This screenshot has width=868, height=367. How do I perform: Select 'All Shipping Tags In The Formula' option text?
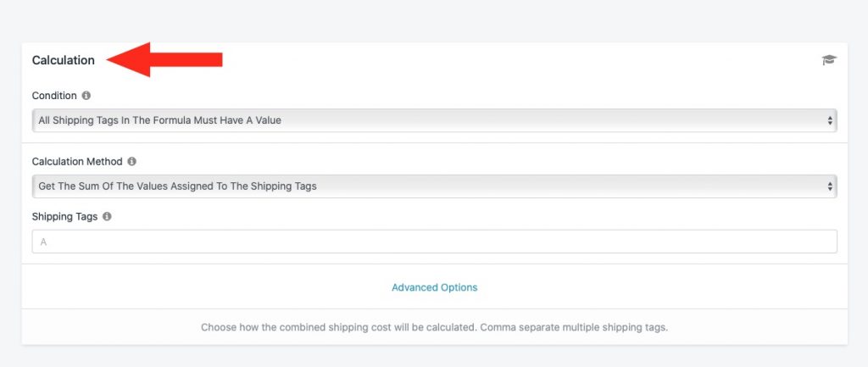point(114,120)
